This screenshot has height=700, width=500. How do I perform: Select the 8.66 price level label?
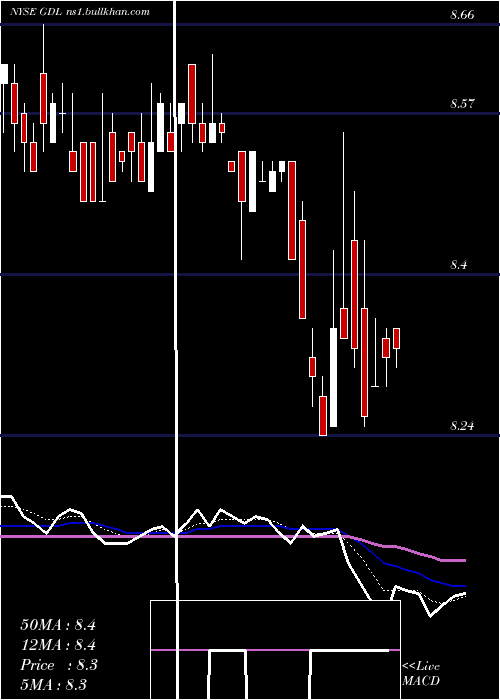pyautogui.click(x=462, y=15)
